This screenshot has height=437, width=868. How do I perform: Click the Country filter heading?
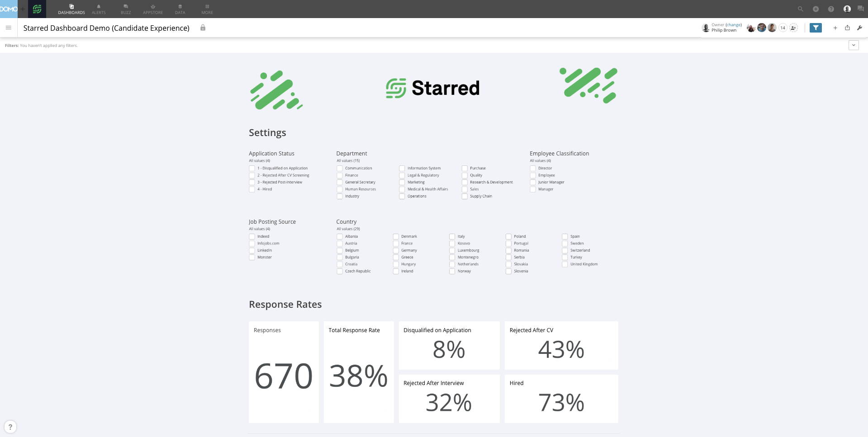click(346, 222)
